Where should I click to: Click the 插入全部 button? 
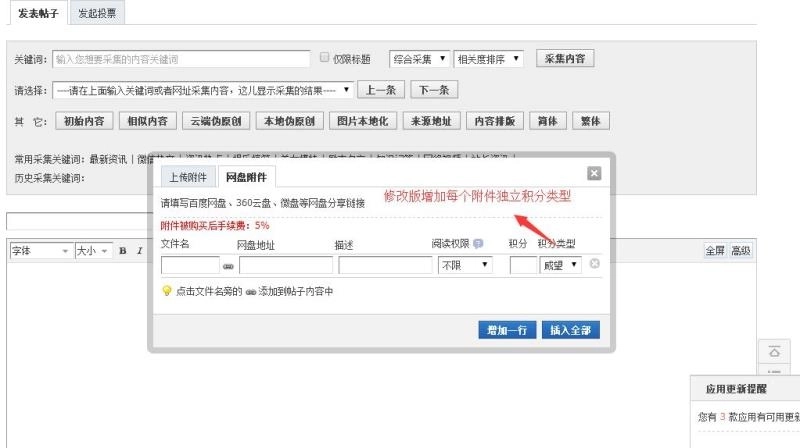click(x=570, y=330)
